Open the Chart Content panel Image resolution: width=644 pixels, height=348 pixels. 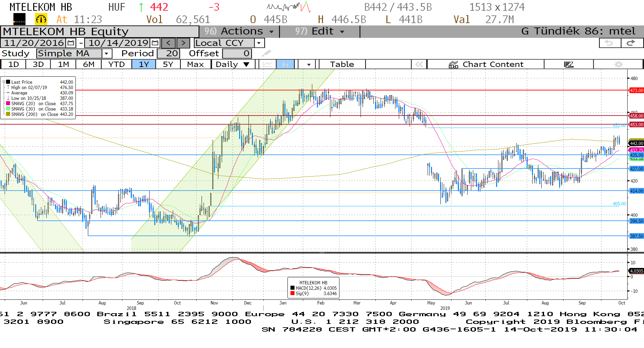[486, 64]
